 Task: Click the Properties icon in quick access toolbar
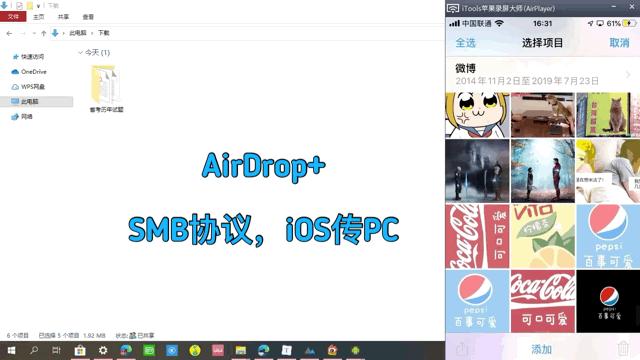pyautogui.click(x=19, y=6)
